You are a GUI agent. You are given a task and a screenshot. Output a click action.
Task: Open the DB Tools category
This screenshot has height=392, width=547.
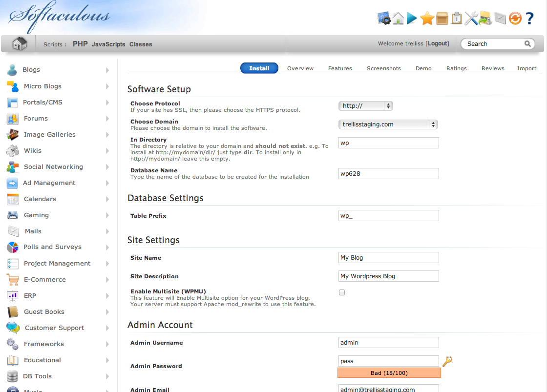[37, 376]
